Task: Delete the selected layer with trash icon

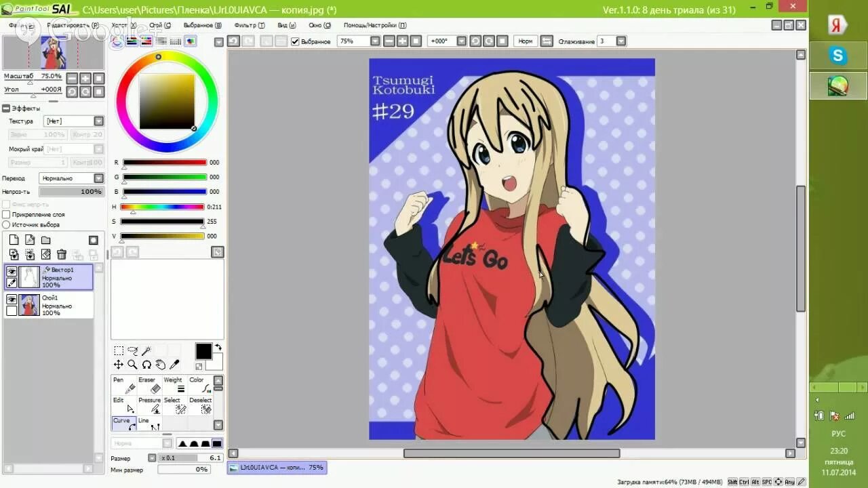Action: pyautogui.click(x=62, y=255)
